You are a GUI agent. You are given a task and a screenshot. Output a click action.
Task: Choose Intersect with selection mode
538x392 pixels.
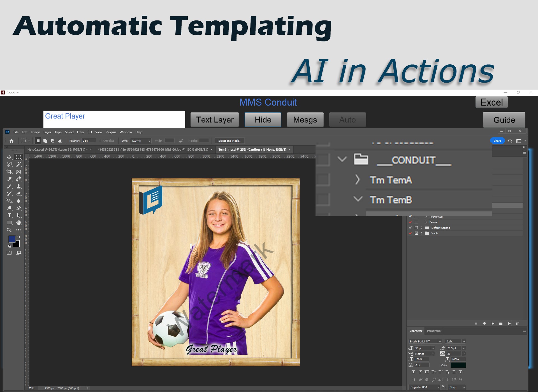[x=60, y=141]
